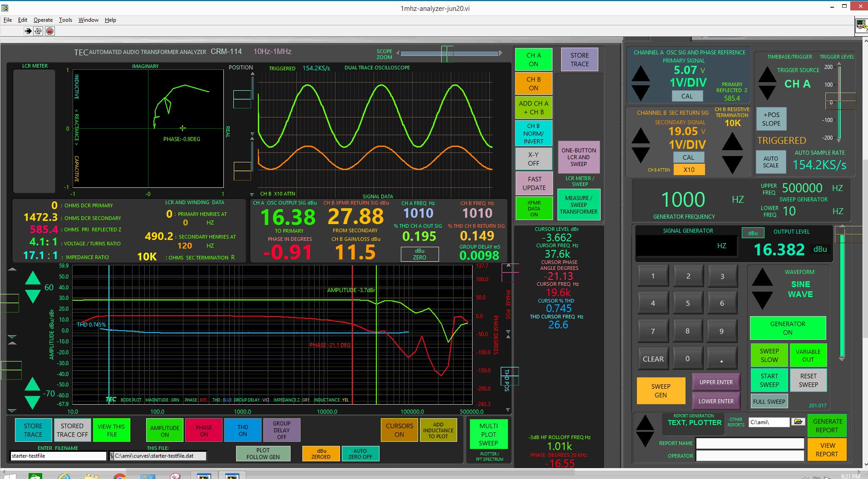Toggle FAST UPDATE mode

click(534, 183)
